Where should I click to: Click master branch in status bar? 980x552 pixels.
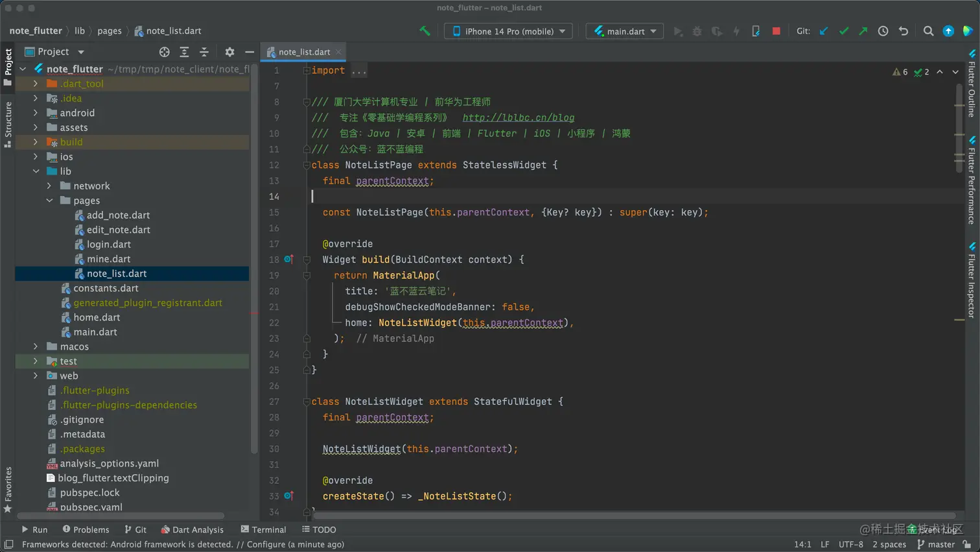936,545
